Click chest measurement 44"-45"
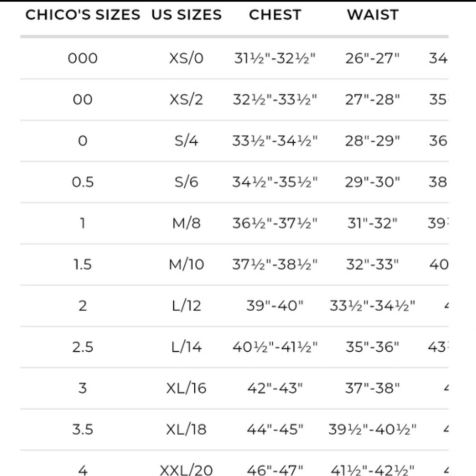This screenshot has height=476, width=476. [x=275, y=429]
